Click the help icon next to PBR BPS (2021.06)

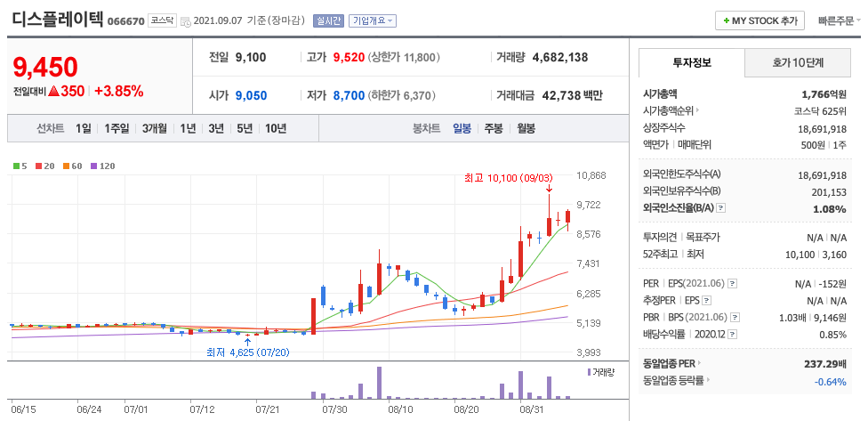(x=735, y=318)
